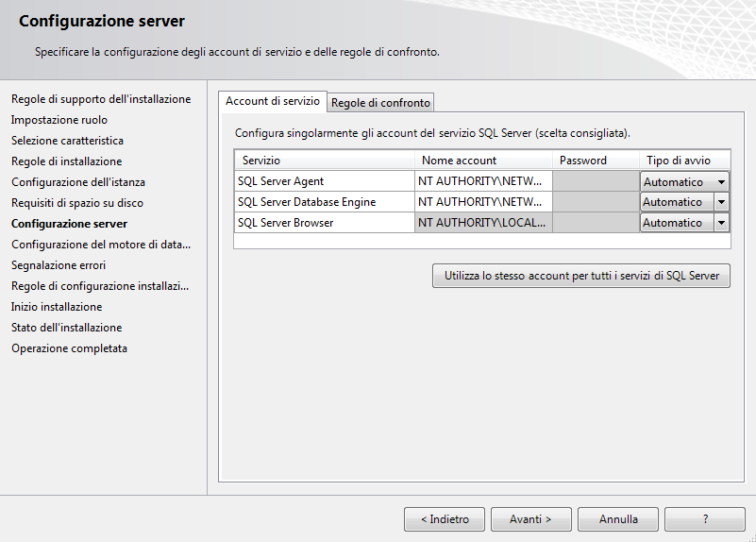
Task: Select the SQL Server Agent service cell
Action: (x=325, y=181)
